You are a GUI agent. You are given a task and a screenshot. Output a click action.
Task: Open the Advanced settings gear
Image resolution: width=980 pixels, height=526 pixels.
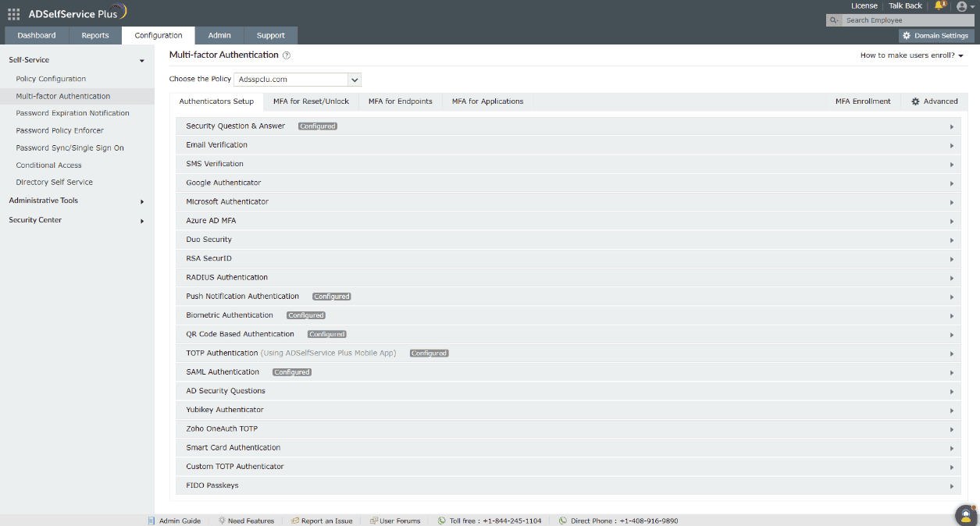(934, 101)
